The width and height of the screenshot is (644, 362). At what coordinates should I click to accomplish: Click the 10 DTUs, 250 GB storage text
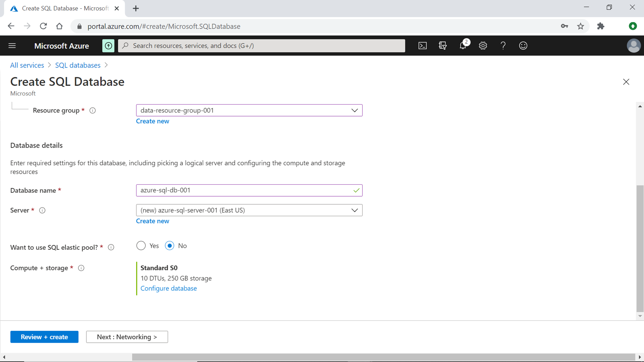176,278
